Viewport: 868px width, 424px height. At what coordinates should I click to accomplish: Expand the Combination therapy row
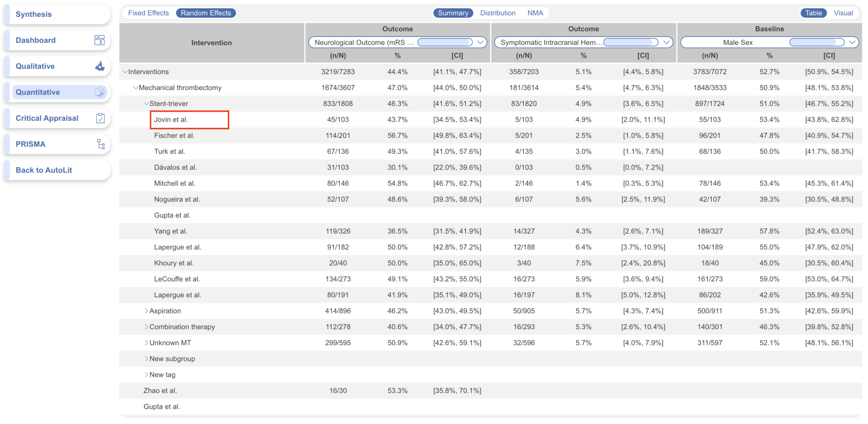[x=147, y=327]
